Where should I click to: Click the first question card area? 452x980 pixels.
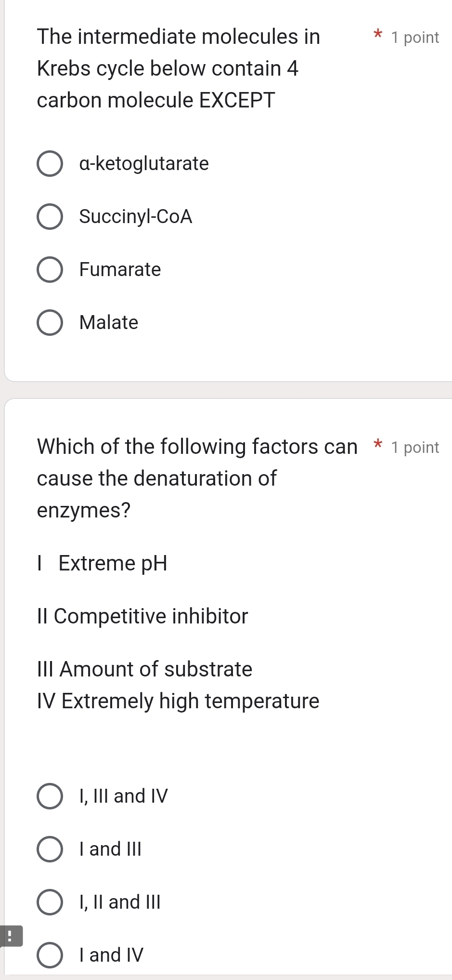(226, 193)
